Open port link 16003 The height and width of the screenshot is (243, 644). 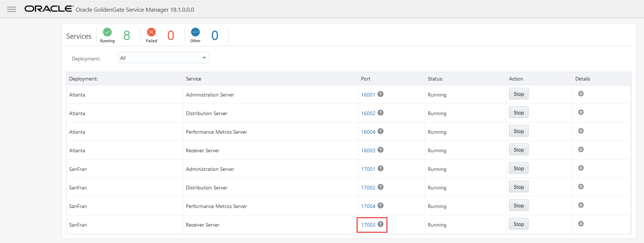pos(368,150)
